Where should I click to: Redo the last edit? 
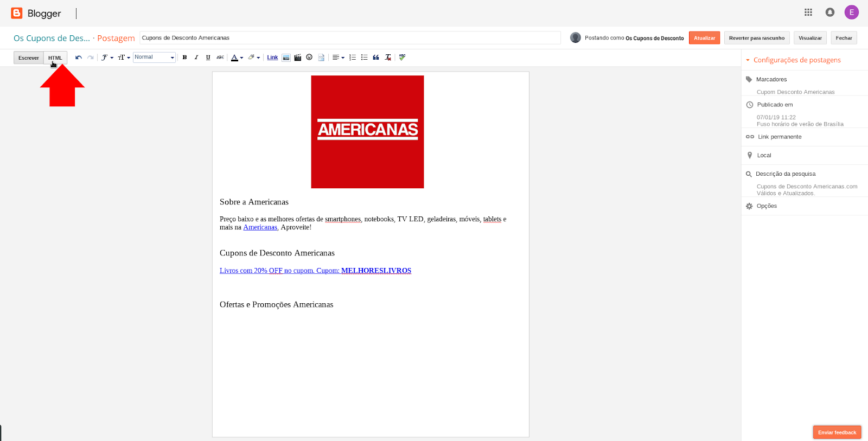tap(91, 57)
